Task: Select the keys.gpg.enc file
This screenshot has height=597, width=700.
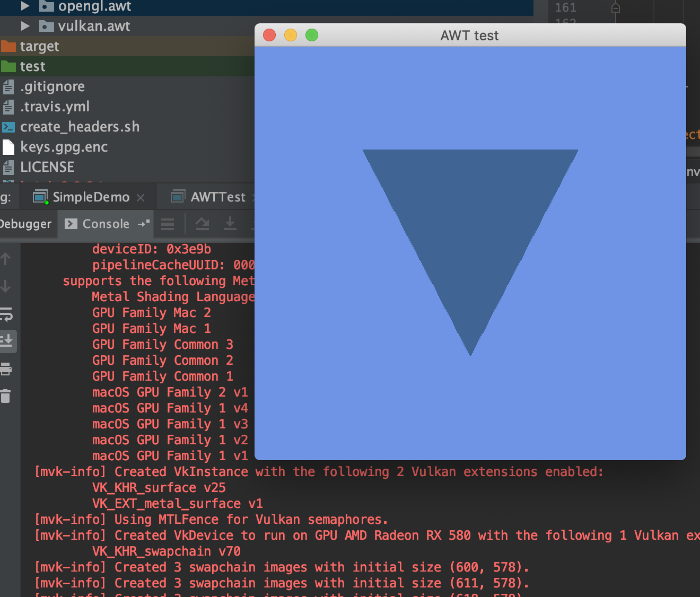Action: (64, 147)
